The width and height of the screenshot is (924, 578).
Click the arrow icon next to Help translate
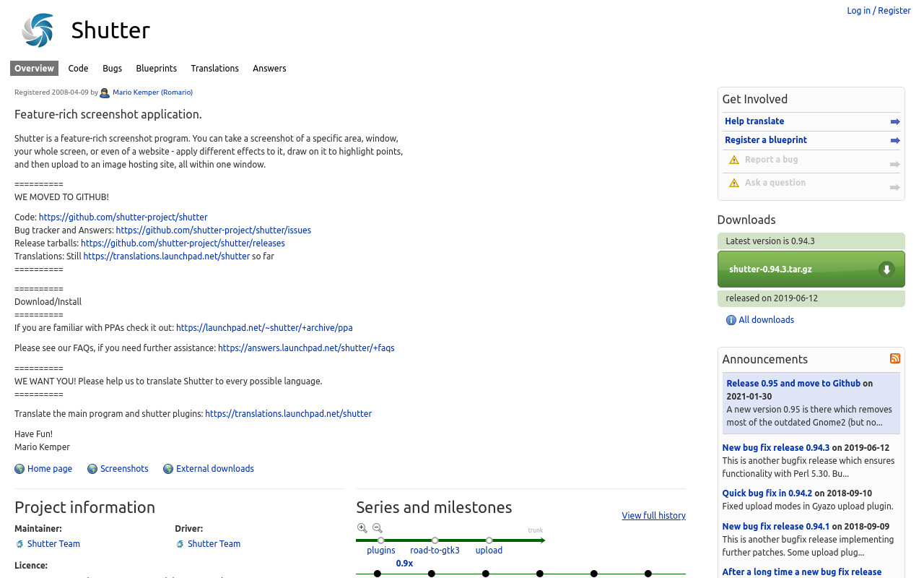click(x=895, y=122)
